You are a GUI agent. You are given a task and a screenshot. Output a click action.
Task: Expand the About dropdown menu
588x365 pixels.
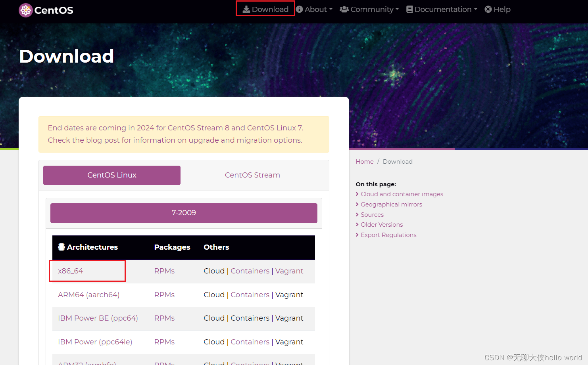[x=314, y=9]
